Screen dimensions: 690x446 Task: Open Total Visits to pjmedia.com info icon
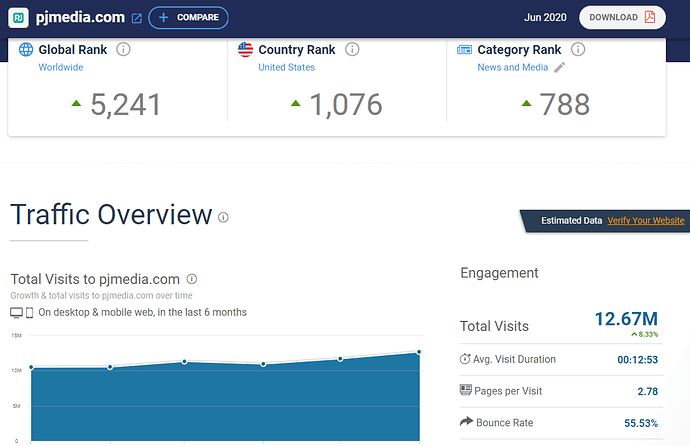pos(192,279)
